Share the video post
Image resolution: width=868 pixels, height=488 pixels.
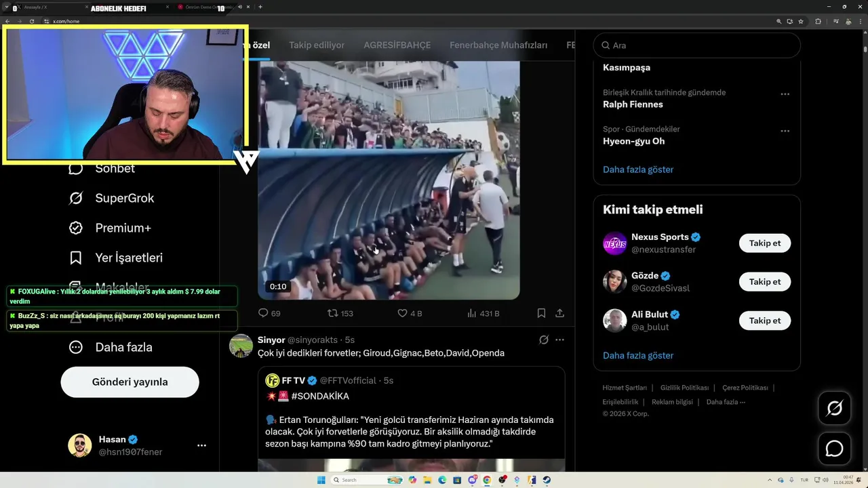tap(559, 313)
